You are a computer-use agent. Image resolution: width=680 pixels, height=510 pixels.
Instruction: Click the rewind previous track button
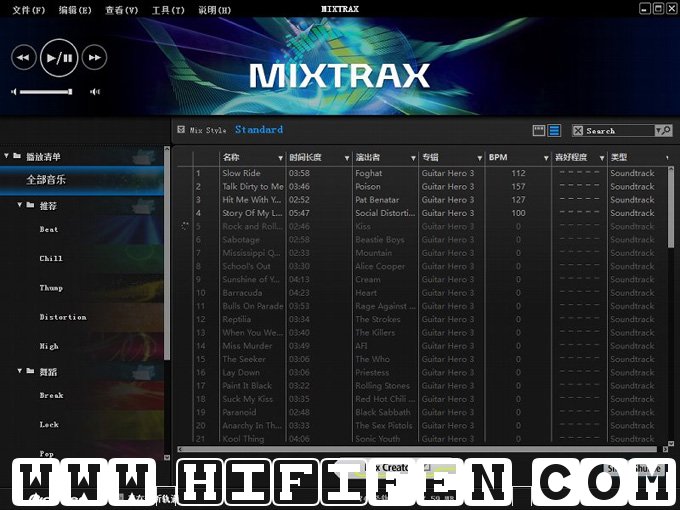[x=23, y=57]
